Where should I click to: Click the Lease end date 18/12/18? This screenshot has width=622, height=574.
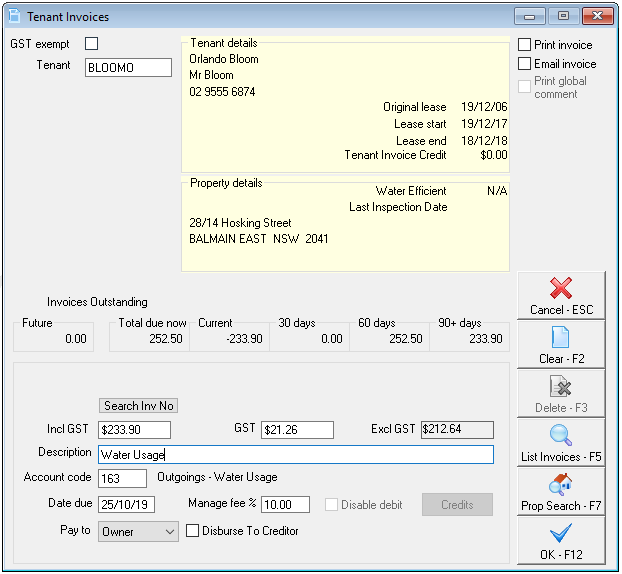point(484,140)
